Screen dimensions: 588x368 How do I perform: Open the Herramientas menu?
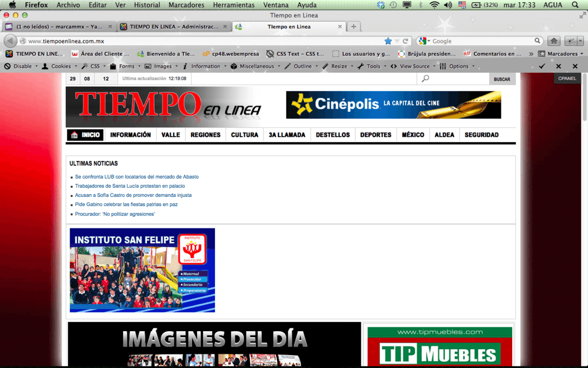pos(234,5)
